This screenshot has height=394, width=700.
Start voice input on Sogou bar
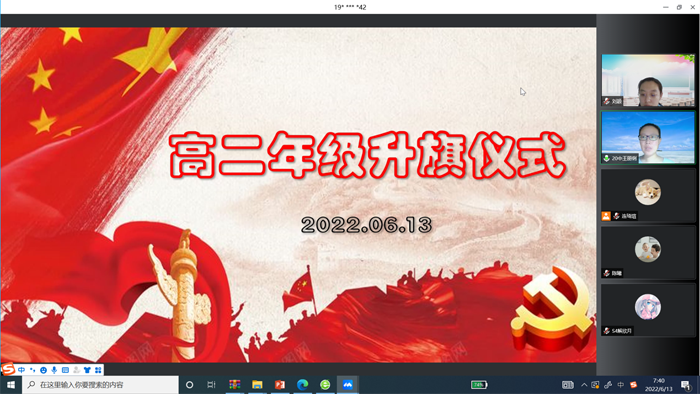[54, 370]
